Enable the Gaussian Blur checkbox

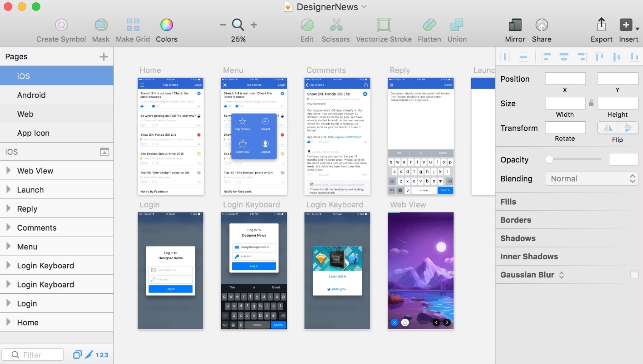coord(634,275)
